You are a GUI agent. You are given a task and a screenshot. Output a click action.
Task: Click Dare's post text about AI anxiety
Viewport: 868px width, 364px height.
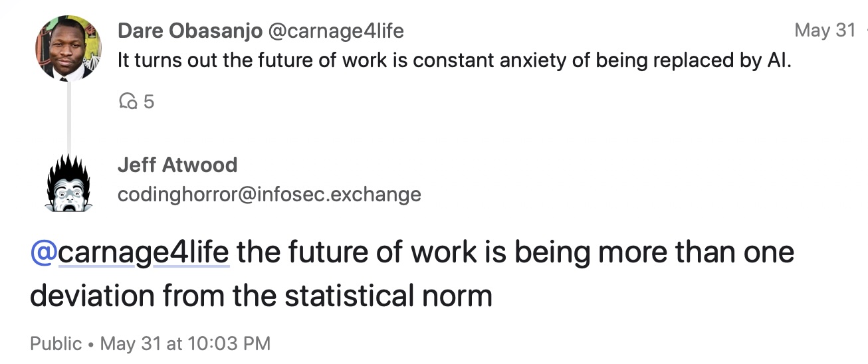pos(455,60)
